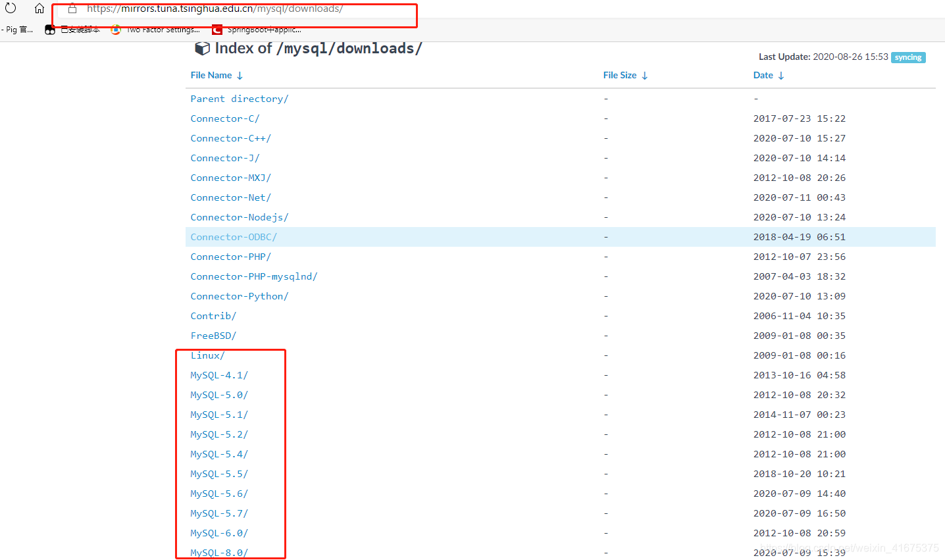Open the Two Factor Settings bookmark
Viewport: 945px width, 560px height.
pos(155,30)
